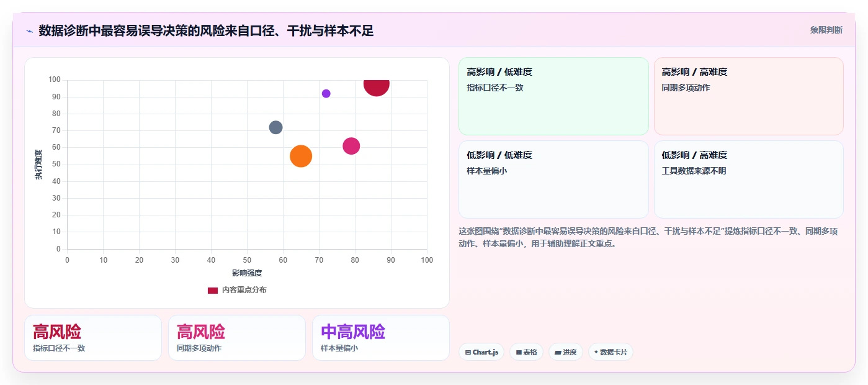
Task: Click the icon inside the 进度 chip
Action: point(558,352)
